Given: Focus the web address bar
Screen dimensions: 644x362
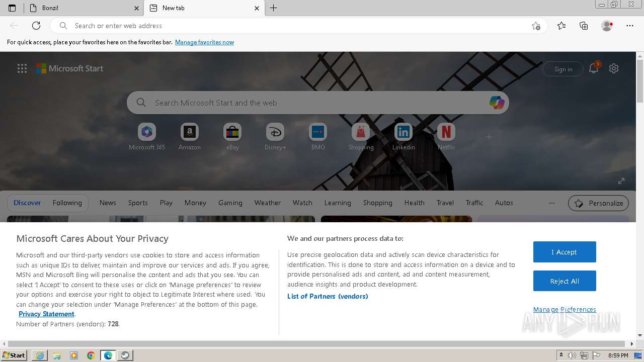Looking at the screenshot, I should [x=299, y=26].
